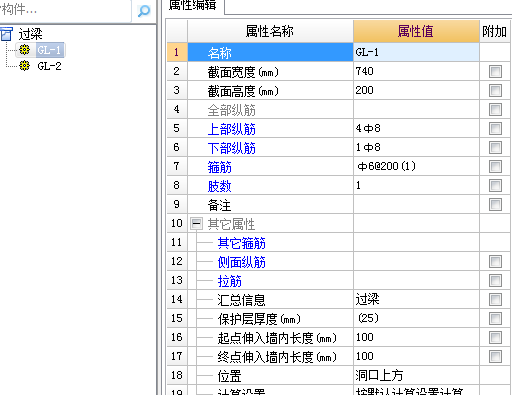Click the 拉筋 property link
512x395 pixels.
229,281
